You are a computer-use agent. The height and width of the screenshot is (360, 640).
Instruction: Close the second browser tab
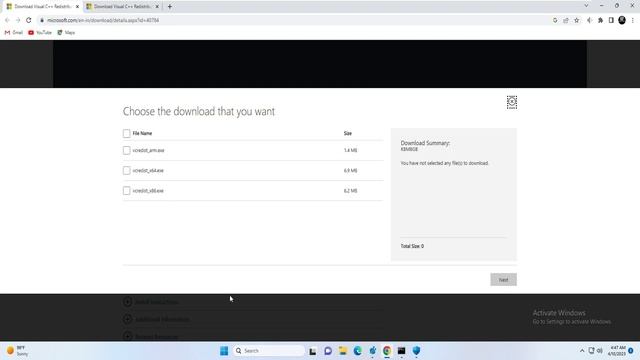(x=157, y=7)
